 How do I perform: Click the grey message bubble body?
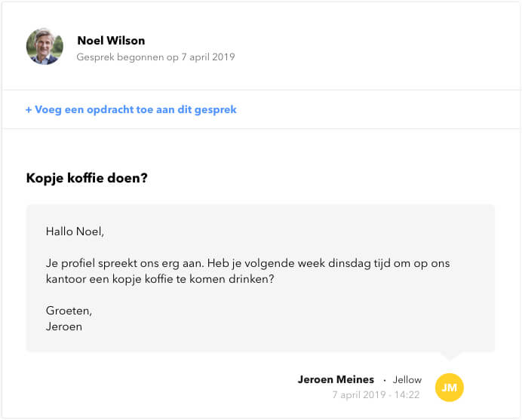[260, 278]
